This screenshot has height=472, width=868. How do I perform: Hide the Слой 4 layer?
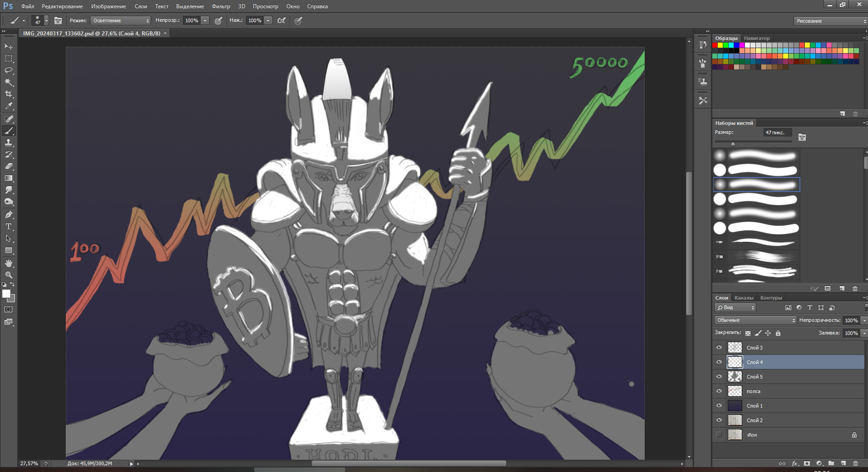pos(719,362)
